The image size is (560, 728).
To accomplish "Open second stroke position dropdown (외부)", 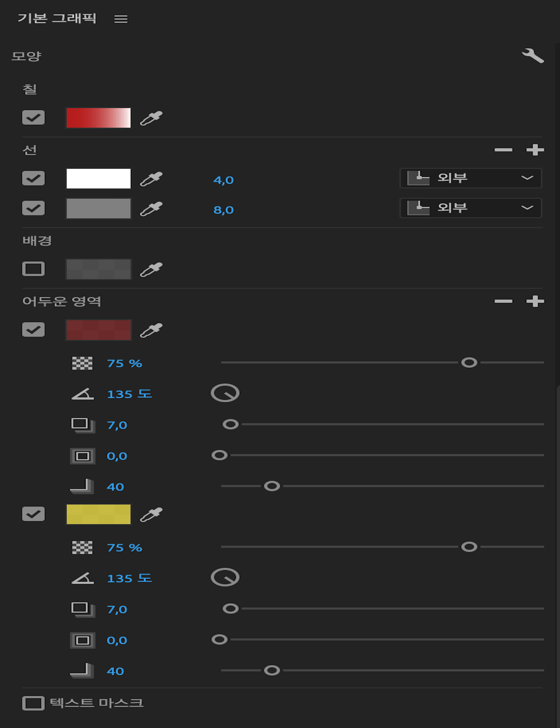I will pos(471,208).
